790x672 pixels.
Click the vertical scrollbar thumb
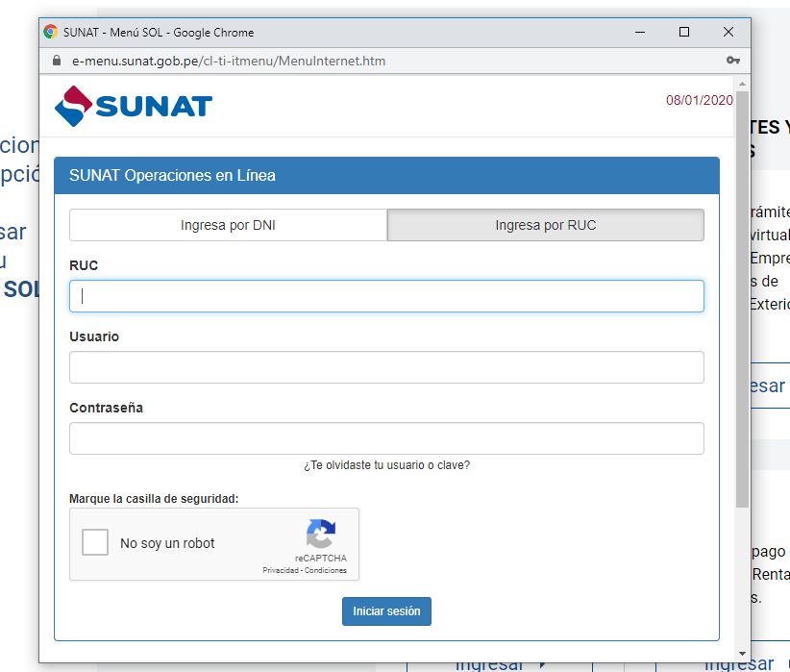pyautogui.click(x=742, y=299)
